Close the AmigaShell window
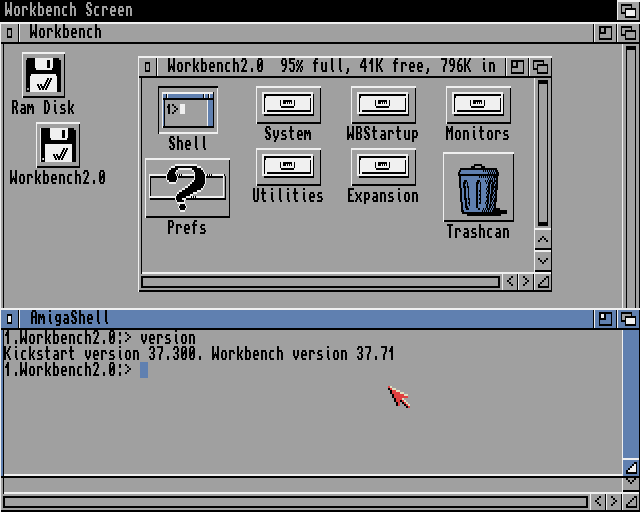The image size is (640, 512). pos(9,319)
